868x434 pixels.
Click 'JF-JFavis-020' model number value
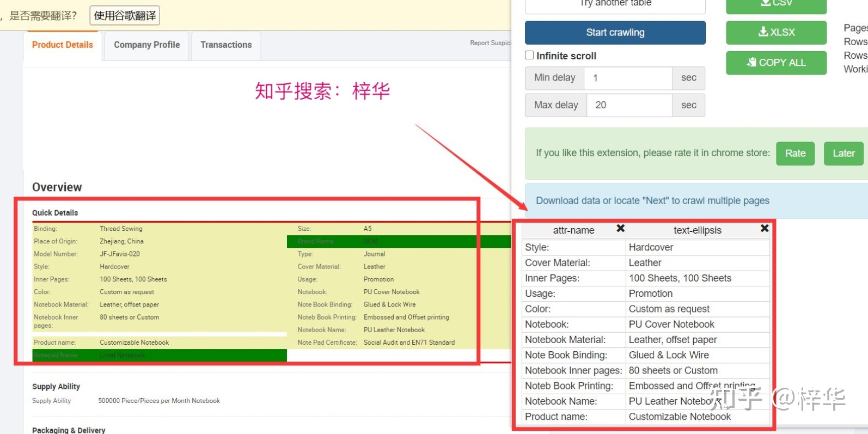tap(120, 254)
